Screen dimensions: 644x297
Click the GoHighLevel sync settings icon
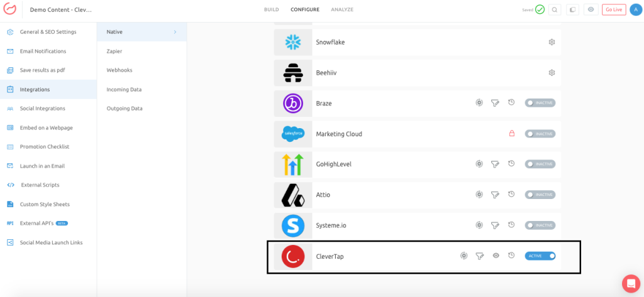pos(479,164)
